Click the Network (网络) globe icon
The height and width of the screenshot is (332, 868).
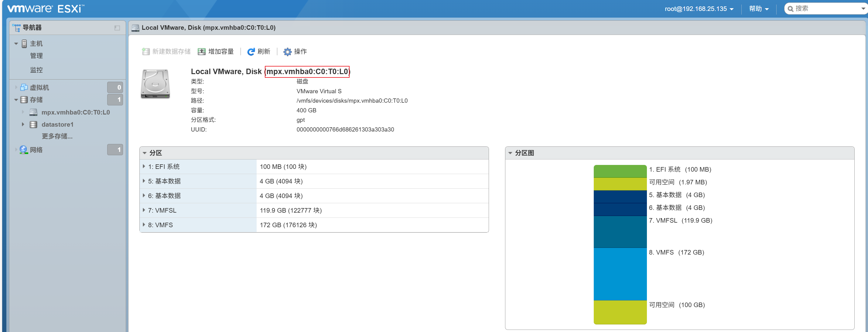23,150
